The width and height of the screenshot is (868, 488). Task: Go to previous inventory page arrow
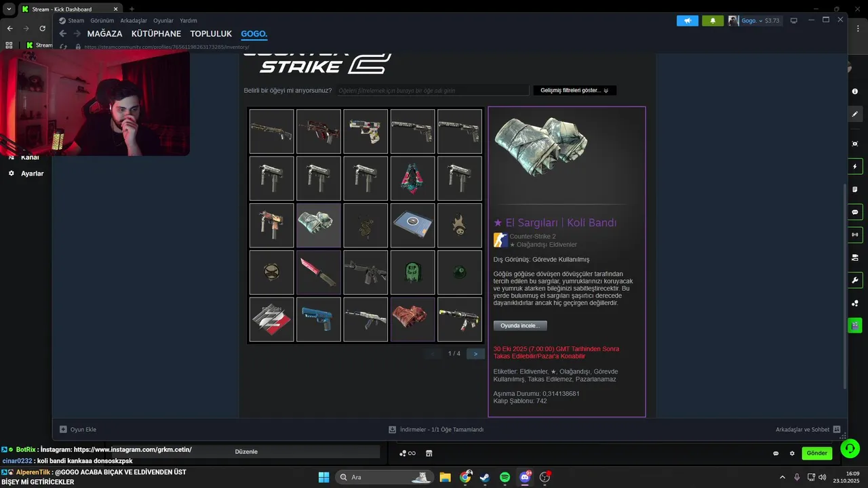coord(433,354)
